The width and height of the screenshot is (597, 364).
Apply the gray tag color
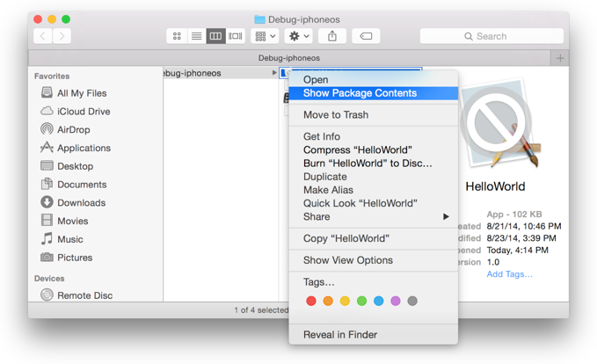412,302
